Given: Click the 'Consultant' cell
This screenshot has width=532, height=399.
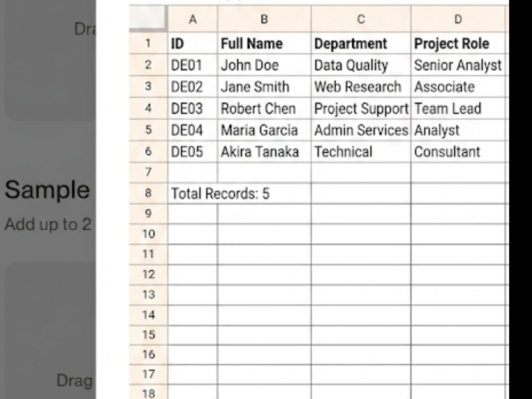Looking at the screenshot, I should click(x=458, y=151).
